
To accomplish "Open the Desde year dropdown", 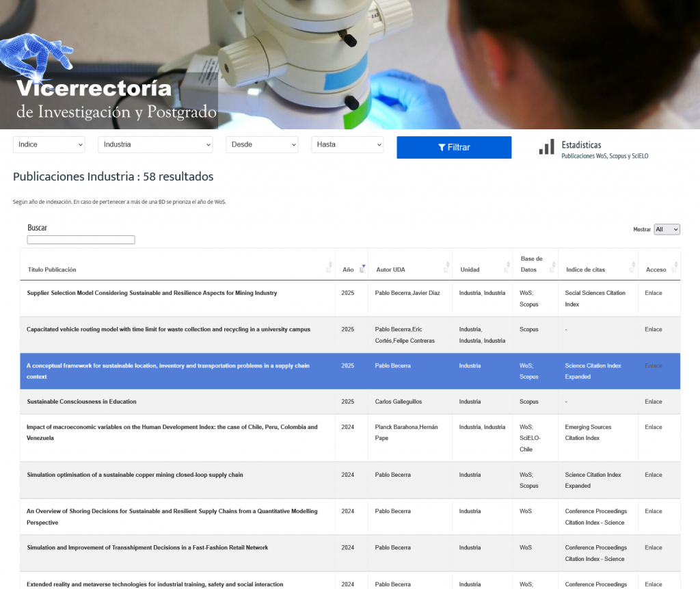I will tap(262, 145).
